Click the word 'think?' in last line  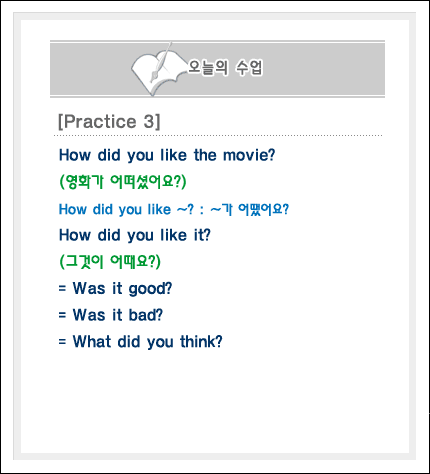[201, 342]
